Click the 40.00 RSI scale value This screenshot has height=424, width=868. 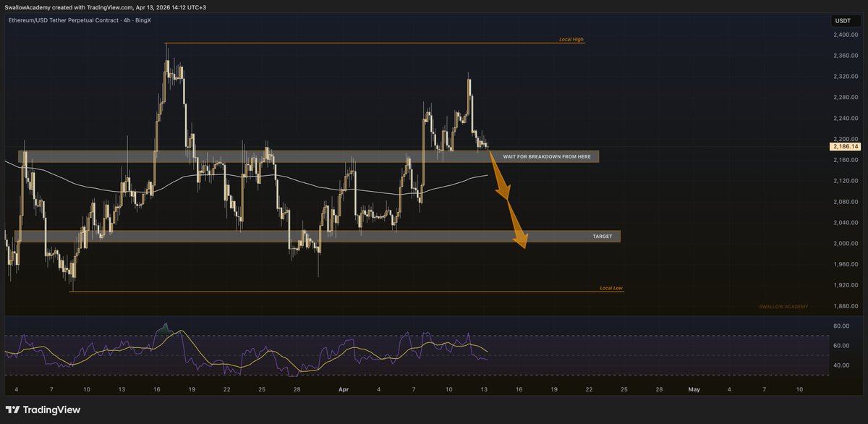(841, 365)
